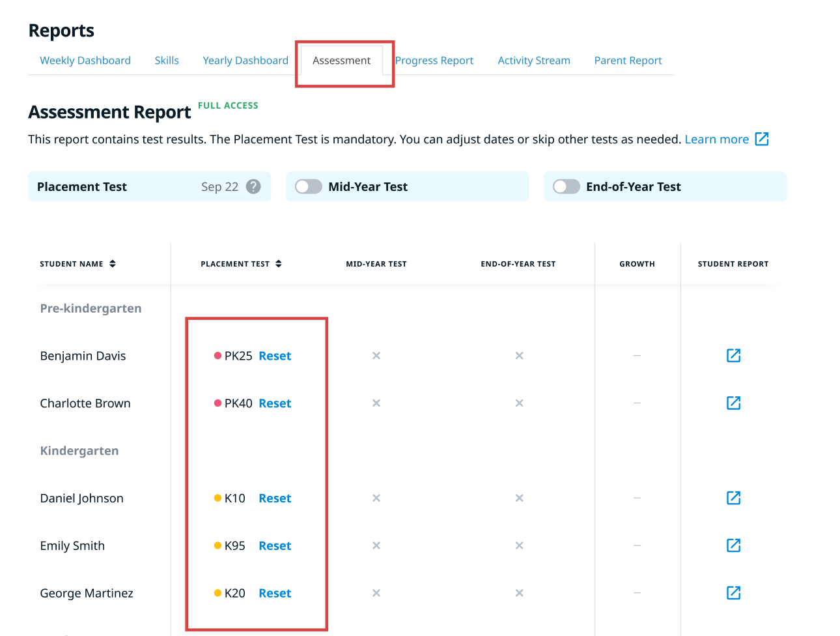Viewport: 840px width, 636px height.
Task: Sort by Placement Test column arrows
Action: click(279, 264)
